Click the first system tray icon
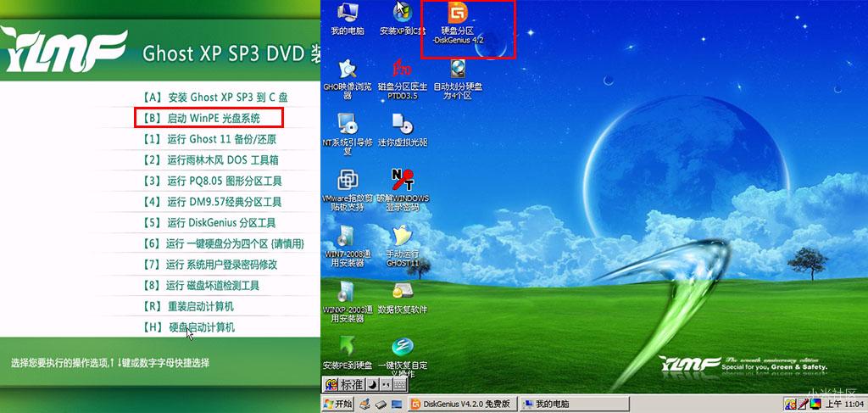The width and height of the screenshot is (868, 413). (790, 404)
